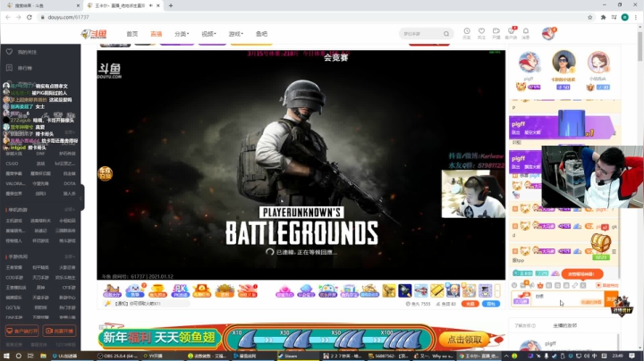The image size is (644, 361).
Task: Click the chat message input field
Action: pyautogui.click(x=567, y=298)
